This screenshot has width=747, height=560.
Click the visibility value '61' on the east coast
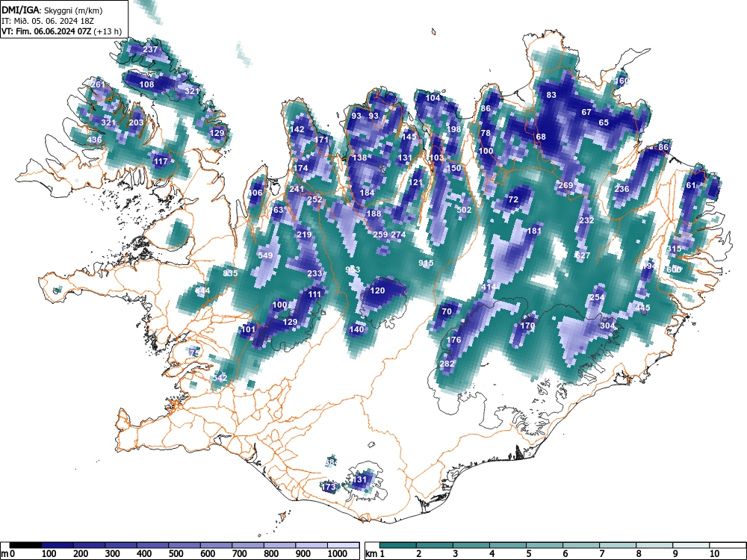pos(691,186)
